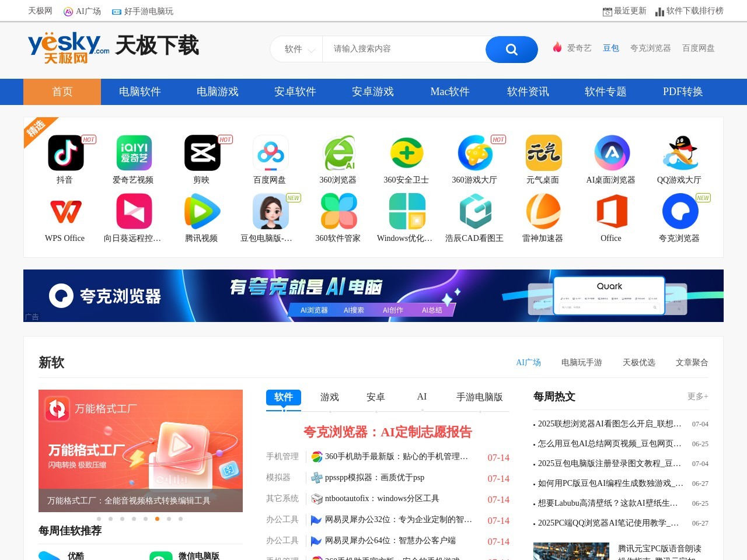Select the 剪映 app icon

[202, 153]
